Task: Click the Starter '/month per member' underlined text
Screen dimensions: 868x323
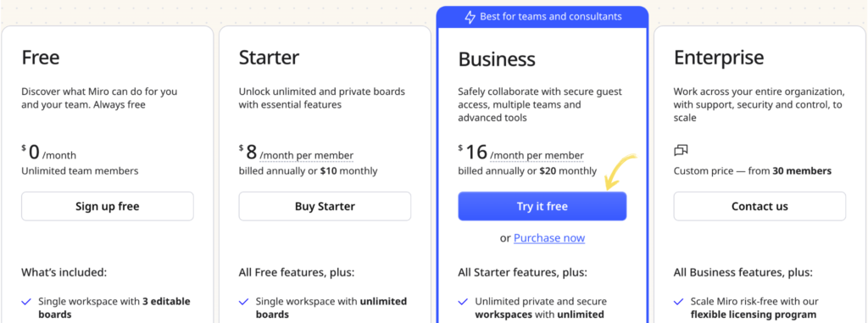Action: [307, 155]
